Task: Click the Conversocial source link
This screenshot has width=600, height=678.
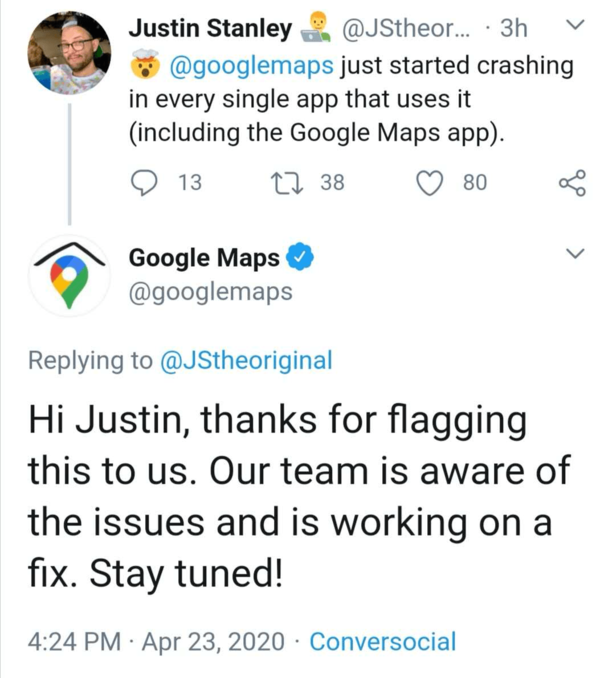Action: tap(382, 641)
